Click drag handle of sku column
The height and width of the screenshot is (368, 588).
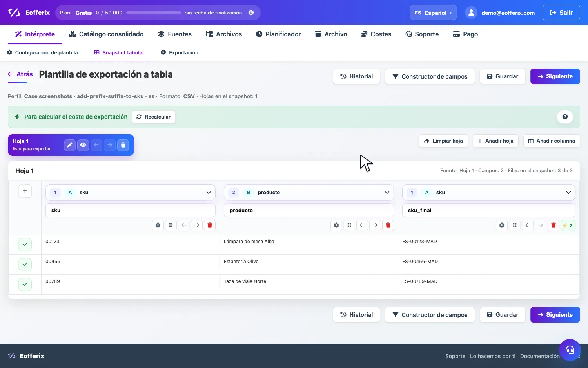tap(171, 225)
